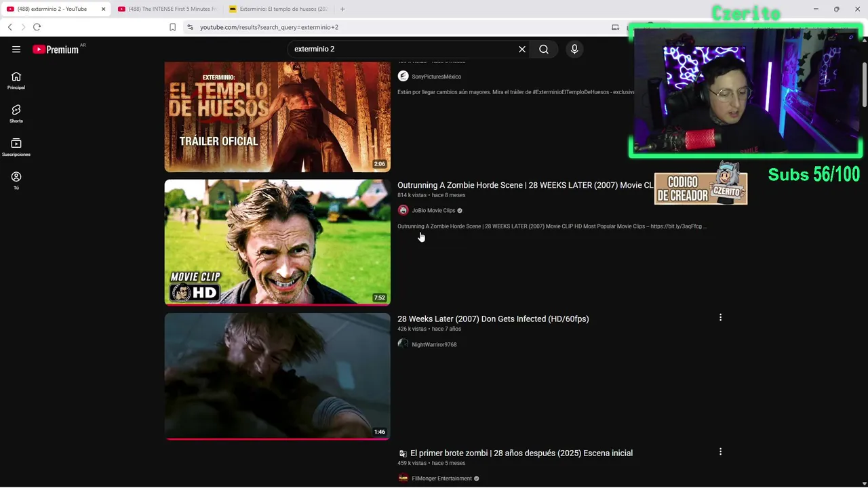Open Shorts from the sidebar
Image resolution: width=868 pixels, height=488 pixels.
[x=16, y=114]
